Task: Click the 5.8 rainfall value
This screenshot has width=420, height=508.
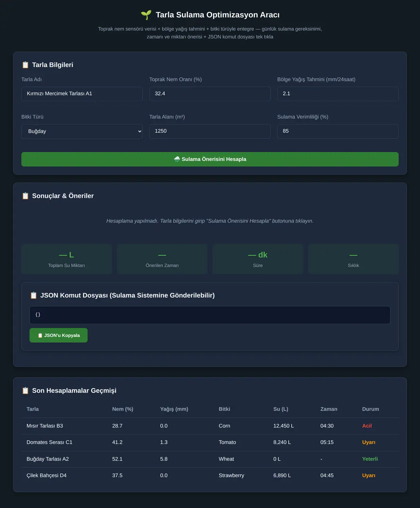Action: pos(164,459)
